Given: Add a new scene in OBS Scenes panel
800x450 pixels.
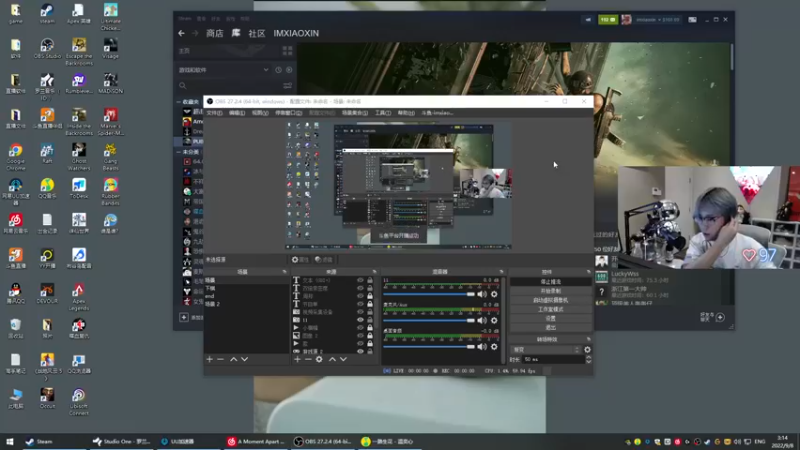Looking at the screenshot, I should coord(209,359).
